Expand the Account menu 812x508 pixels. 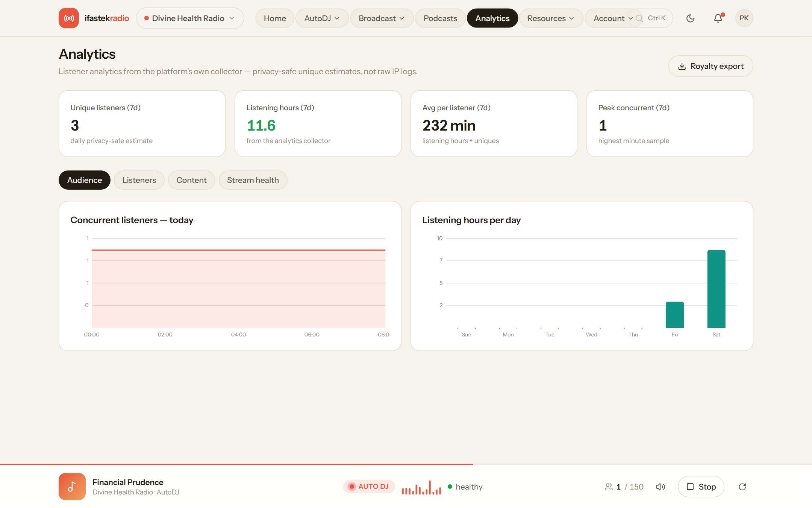point(613,18)
